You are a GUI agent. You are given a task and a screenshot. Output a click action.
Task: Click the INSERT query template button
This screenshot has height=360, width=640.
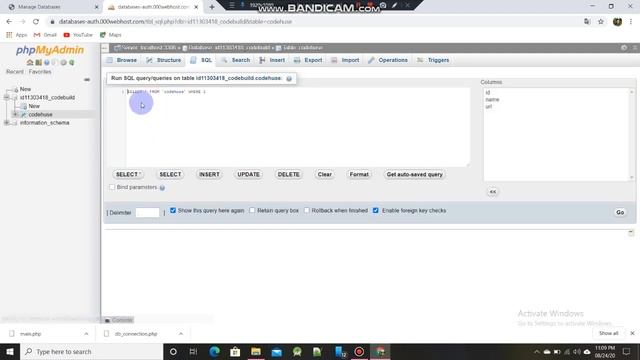[209, 175]
